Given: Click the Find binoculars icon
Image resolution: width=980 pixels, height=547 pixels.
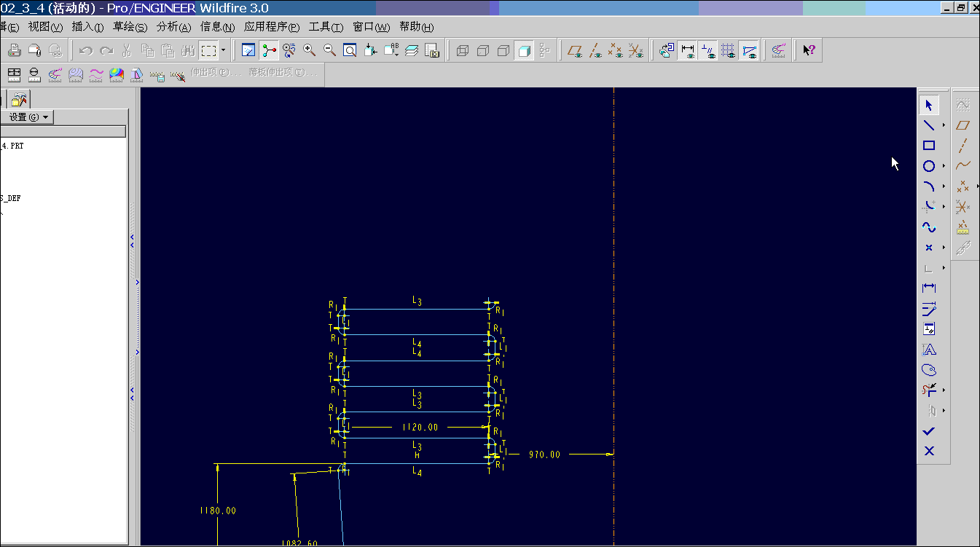Looking at the screenshot, I should pos(188,50).
